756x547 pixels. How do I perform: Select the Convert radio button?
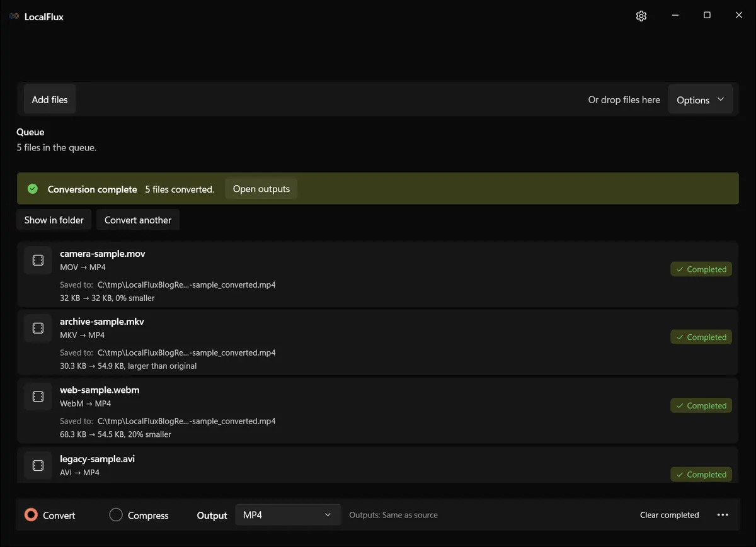[x=31, y=515]
